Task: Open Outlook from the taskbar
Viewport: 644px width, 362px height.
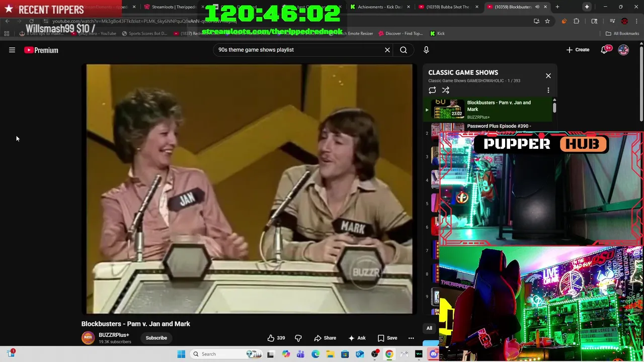Action: click(x=360, y=354)
